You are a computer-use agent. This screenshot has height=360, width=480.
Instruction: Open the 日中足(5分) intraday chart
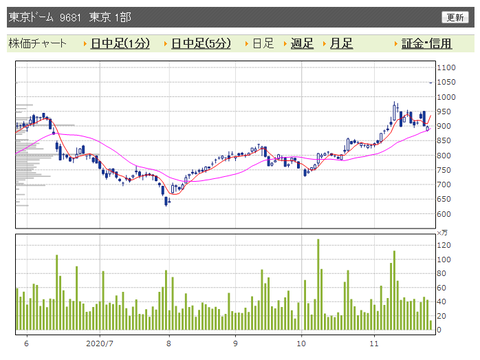tap(201, 44)
